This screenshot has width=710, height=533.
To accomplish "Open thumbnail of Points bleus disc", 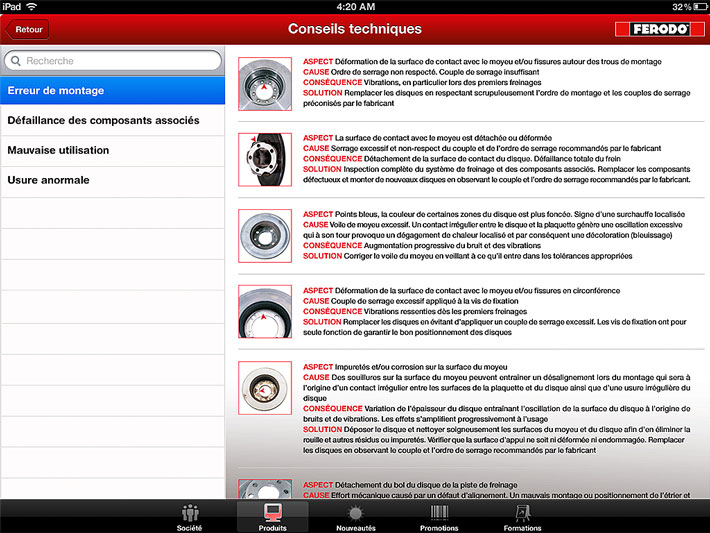I will click(x=265, y=236).
